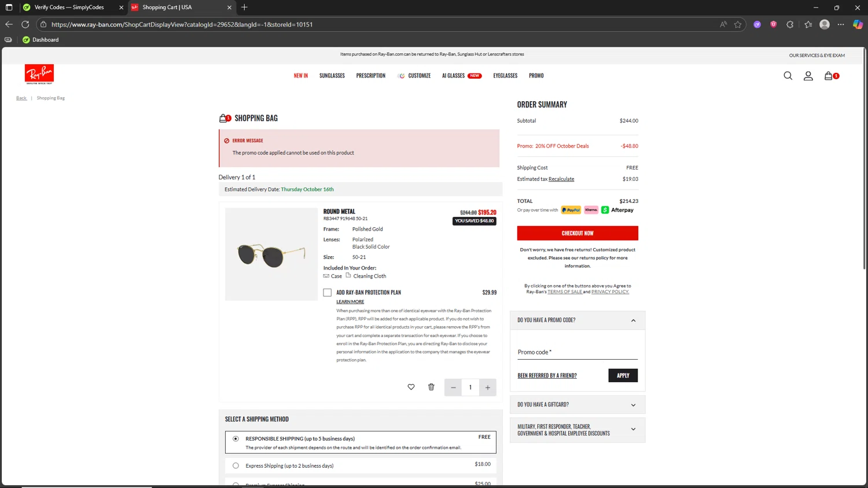Collapse Do You Have a Promo Code section
868x488 pixels.
[x=633, y=320]
